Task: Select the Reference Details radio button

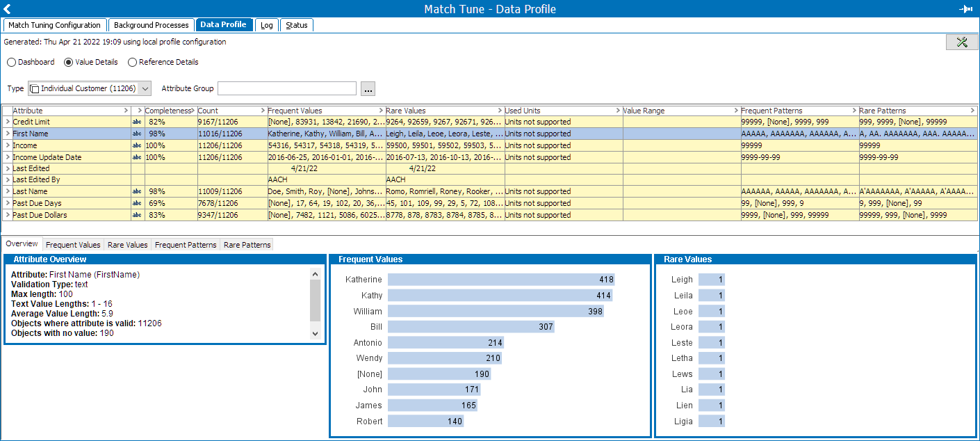Action: tap(133, 62)
